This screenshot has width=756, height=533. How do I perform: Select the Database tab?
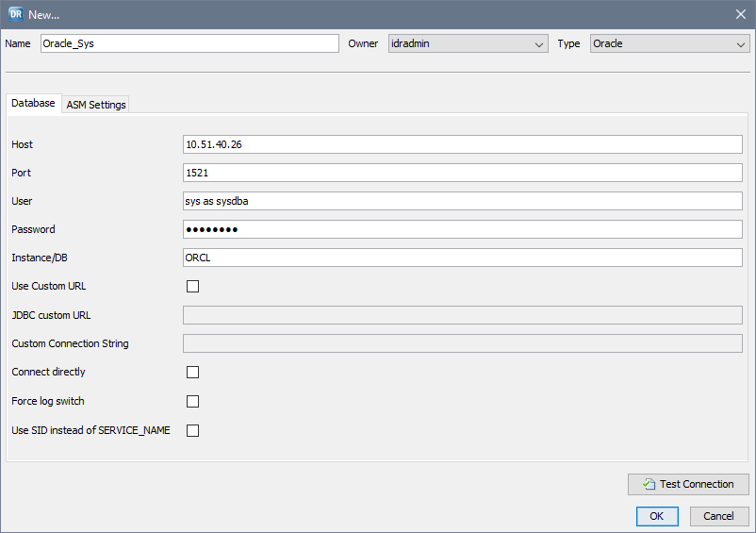[x=33, y=104]
